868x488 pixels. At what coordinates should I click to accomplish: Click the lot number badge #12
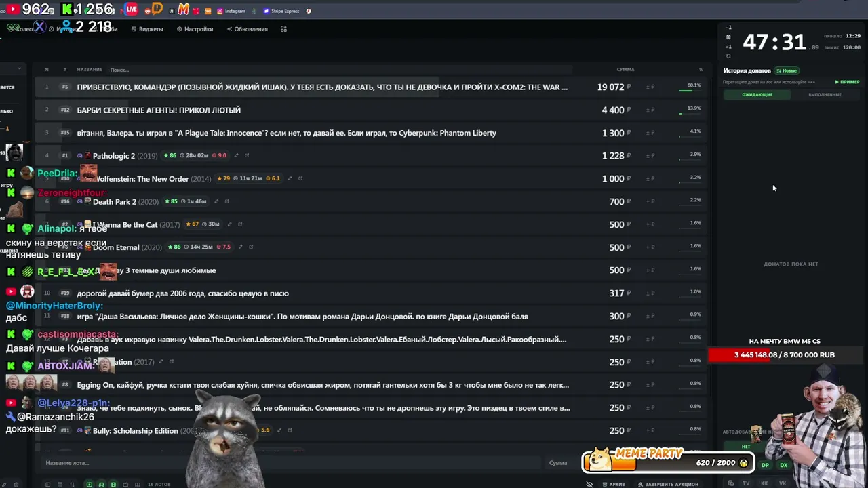click(65, 110)
